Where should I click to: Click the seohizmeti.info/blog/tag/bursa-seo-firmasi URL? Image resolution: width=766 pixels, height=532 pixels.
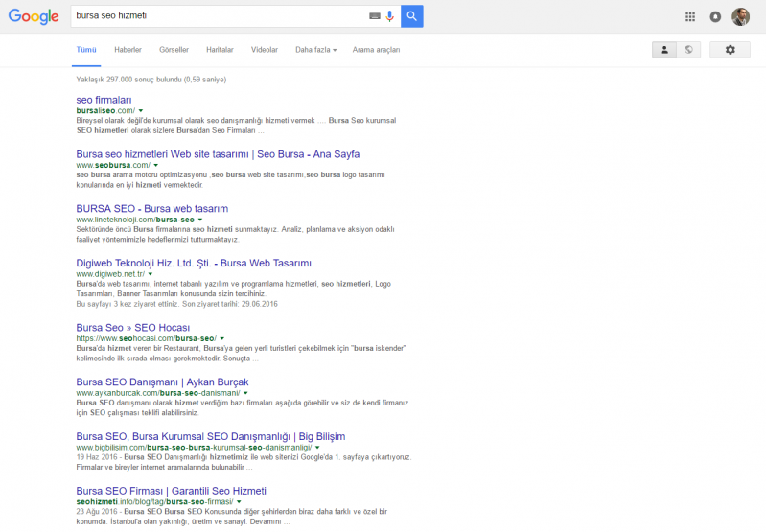point(155,501)
